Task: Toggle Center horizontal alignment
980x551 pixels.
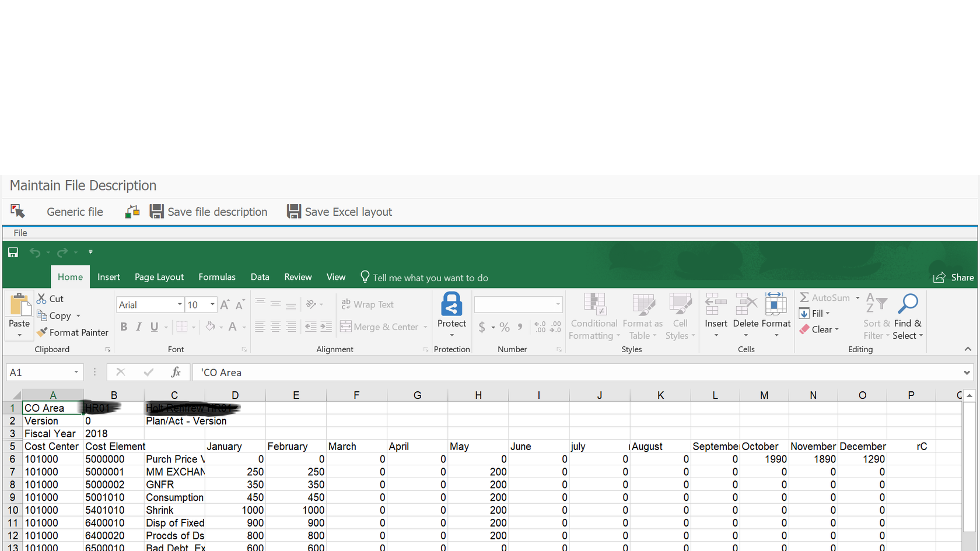Action: 275,327
